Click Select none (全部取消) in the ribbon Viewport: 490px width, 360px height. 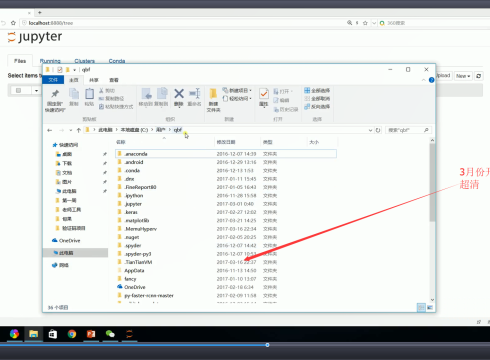click(317, 99)
